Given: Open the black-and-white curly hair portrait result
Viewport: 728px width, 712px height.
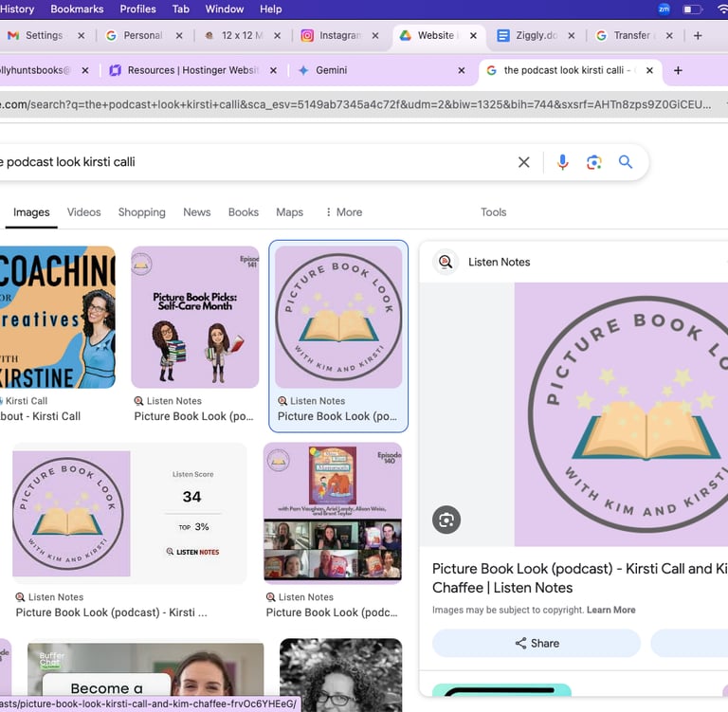Looking at the screenshot, I should point(341,675).
